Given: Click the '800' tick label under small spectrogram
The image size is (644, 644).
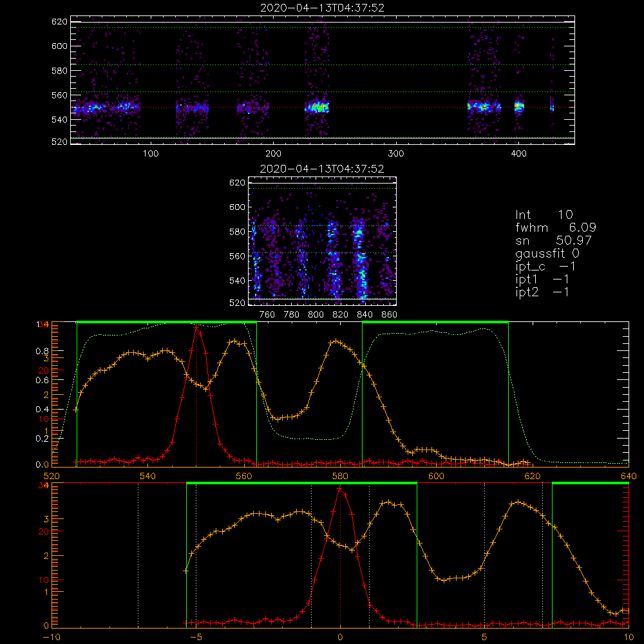Looking at the screenshot, I should [x=316, y=315].
